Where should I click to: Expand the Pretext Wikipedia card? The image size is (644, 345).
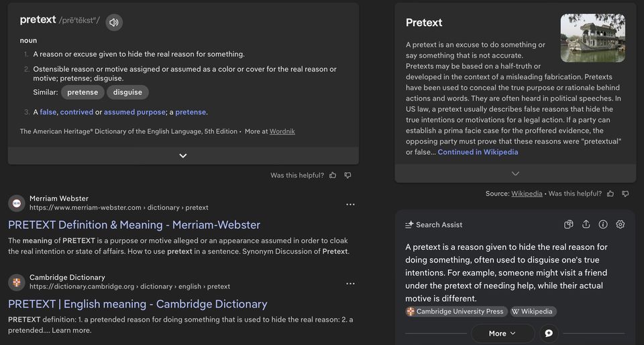pos(515,174)
